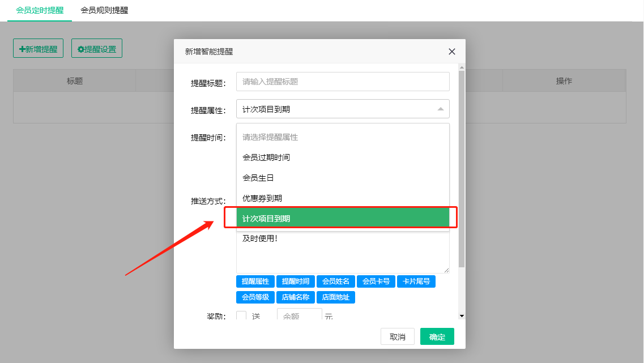
Task: Insert the 提醒属性 tag
Action: click(255, 281)
